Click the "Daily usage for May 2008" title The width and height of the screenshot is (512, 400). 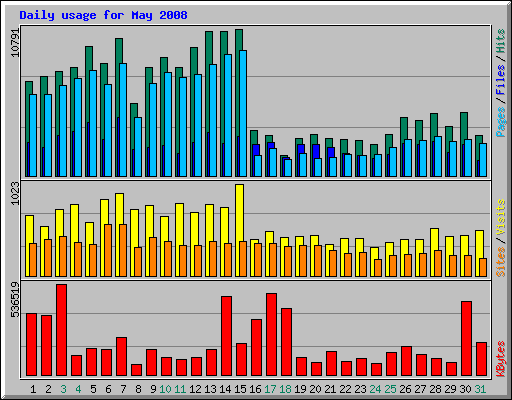103,15
